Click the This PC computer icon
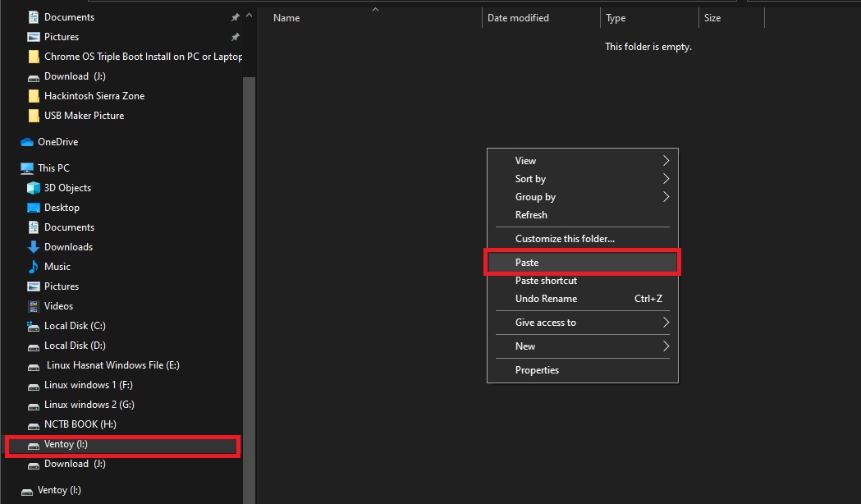Image resolution: width=861 pixels, height=504 pixels. [x=27, y=168]
